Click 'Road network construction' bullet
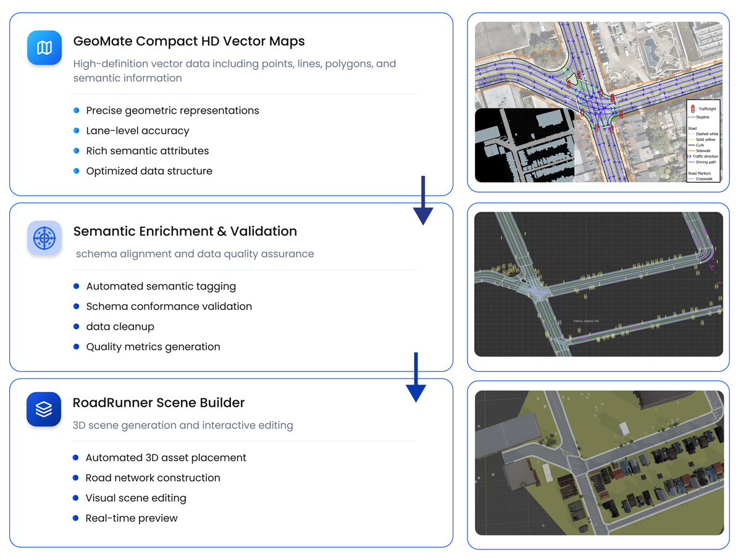 pyautogui.click(x=146, y=478)
